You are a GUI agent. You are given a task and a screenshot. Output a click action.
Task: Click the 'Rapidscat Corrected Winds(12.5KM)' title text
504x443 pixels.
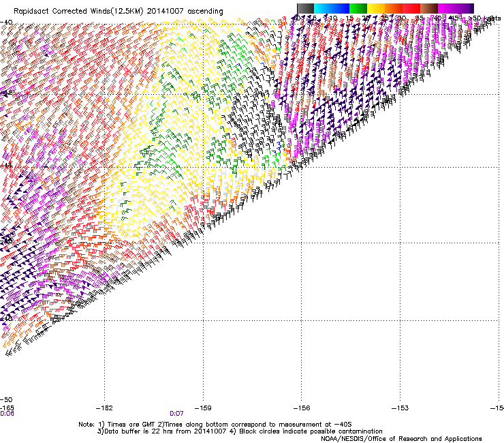click(78, 12)
